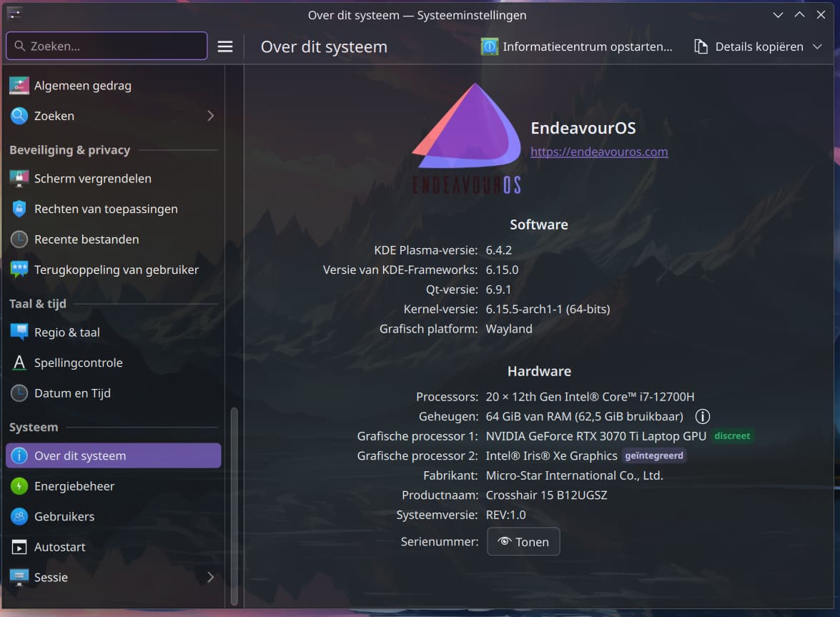Open the Details kopiëren dropdown arrow
This screenshot has width=840, height=617.
tap(818, 46)
